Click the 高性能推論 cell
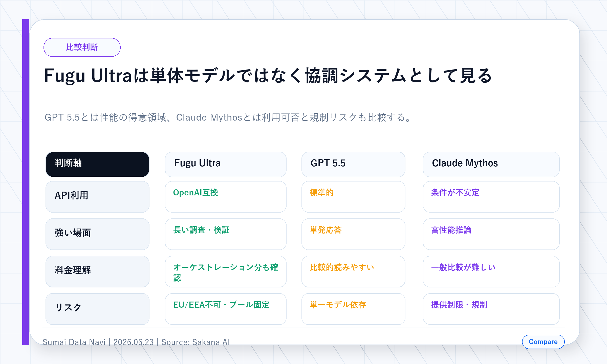The image size is (607, 364). 491,234
